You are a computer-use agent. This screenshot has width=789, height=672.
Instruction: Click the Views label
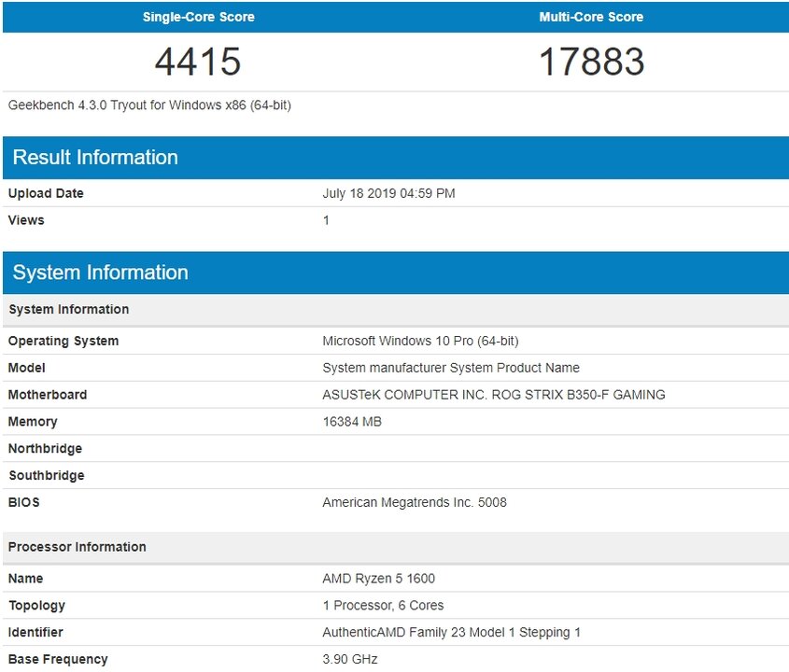26,220
